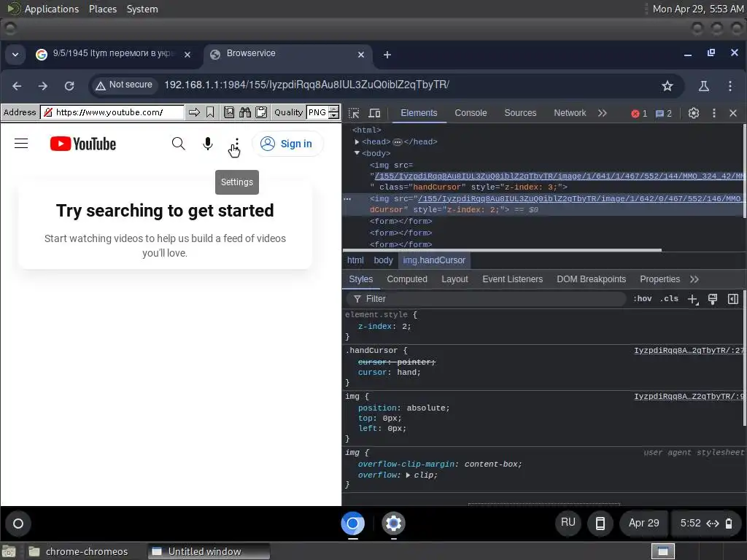Screen dimensions: 747x560
Task: Switch to the Network tab
Action: click(570, 113)
